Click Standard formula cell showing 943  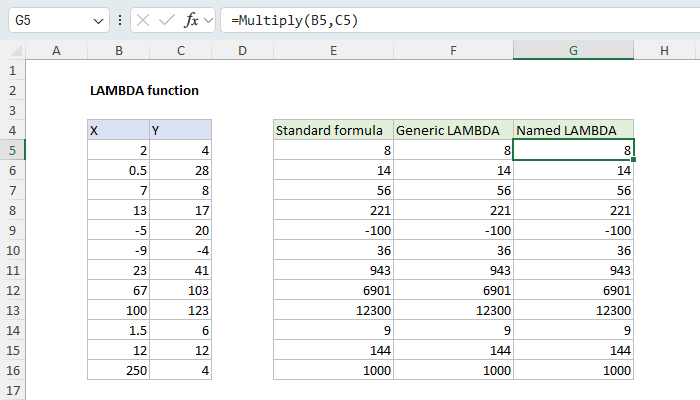click(333, 271)
